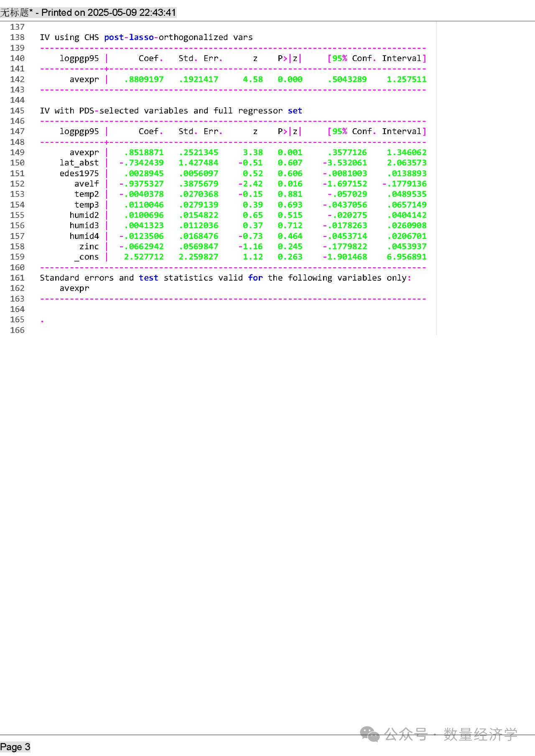Select 'avexpr' on line 162
Viewport: 535px width, 756px height.
point(74,289)
